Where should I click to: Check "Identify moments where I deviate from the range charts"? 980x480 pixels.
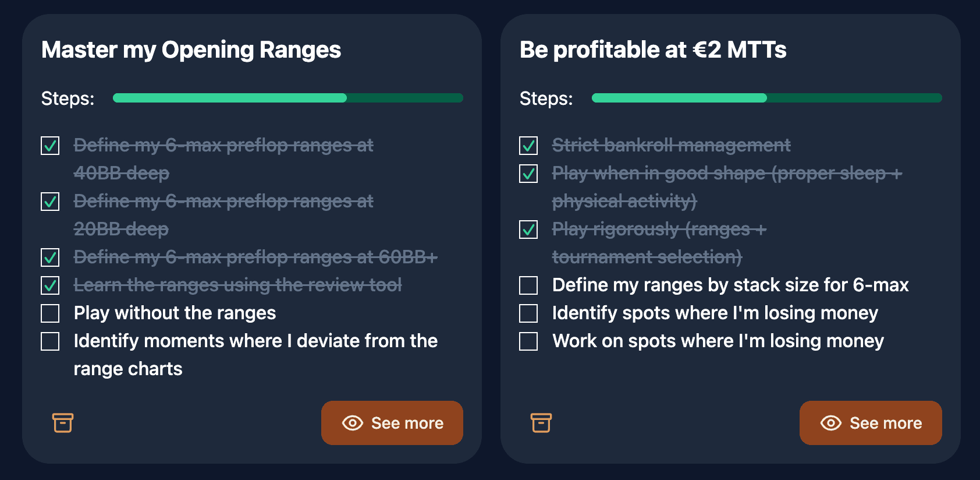50,341
